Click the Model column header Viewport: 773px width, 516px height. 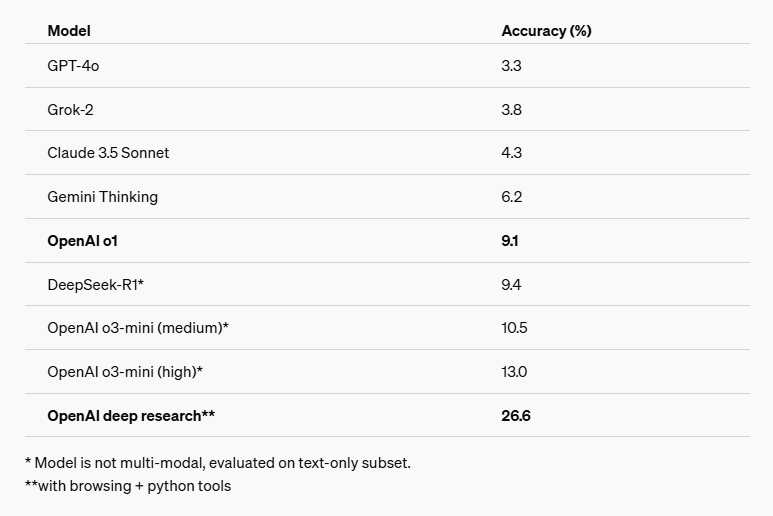(69, 31)
